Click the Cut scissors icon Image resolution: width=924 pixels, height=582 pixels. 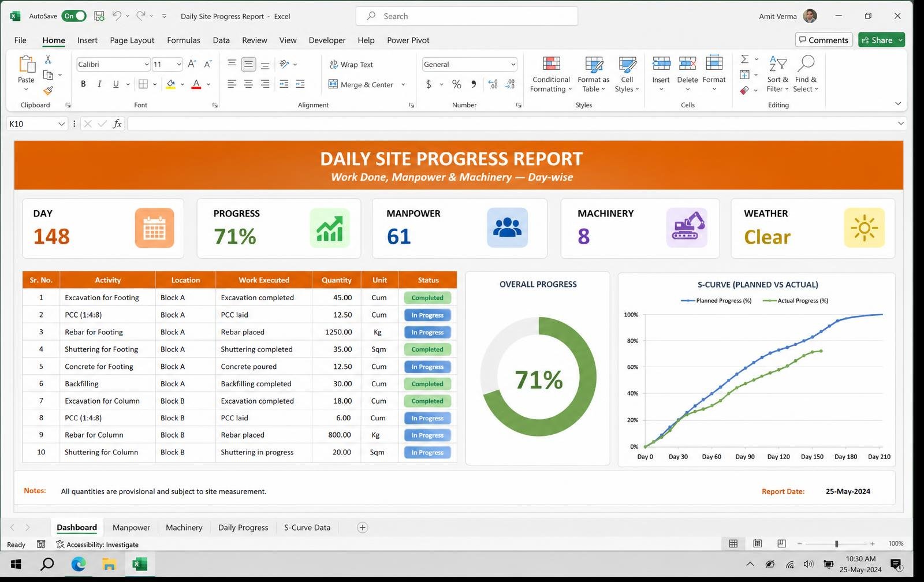(x=48, y=59)
